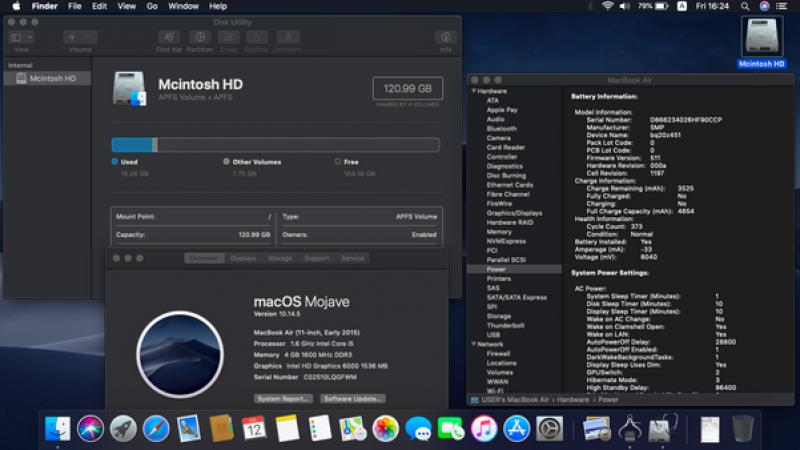Select Mcintosh HD in Disk Utility sidebar

[47, 79]
